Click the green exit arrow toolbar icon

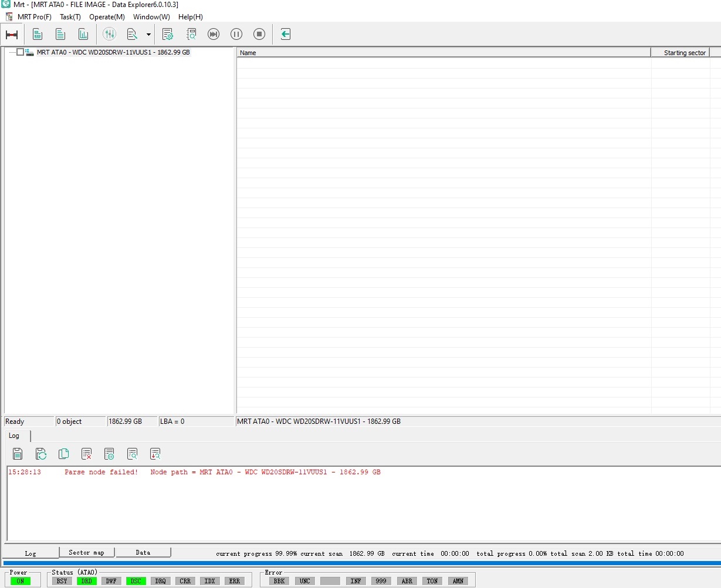tap(285, 34)
